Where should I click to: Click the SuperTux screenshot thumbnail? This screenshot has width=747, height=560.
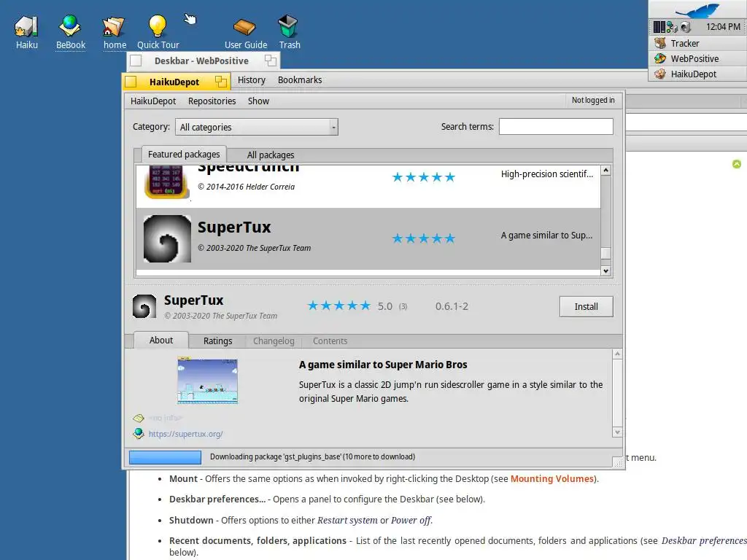coord(207,381)
